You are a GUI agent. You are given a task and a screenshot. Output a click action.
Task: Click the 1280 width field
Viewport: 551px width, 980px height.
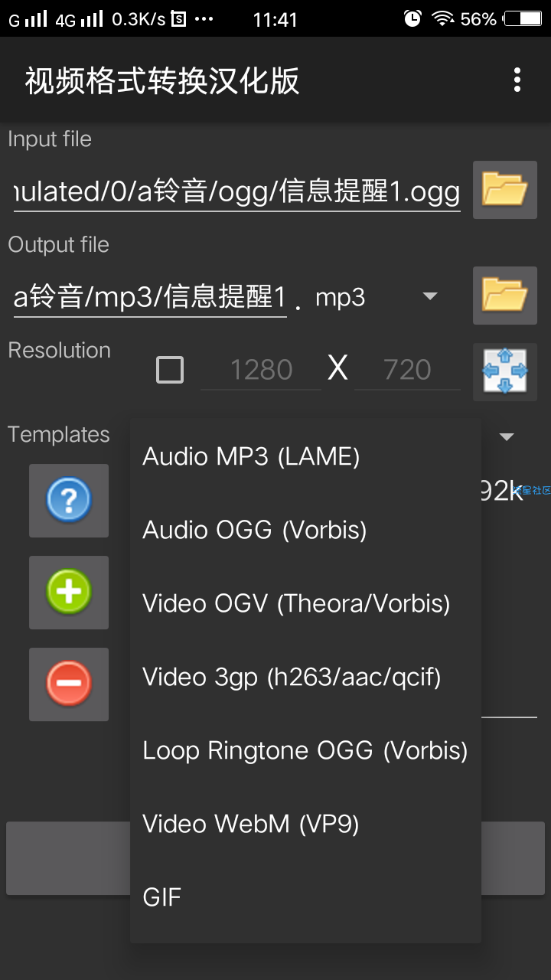261,371
